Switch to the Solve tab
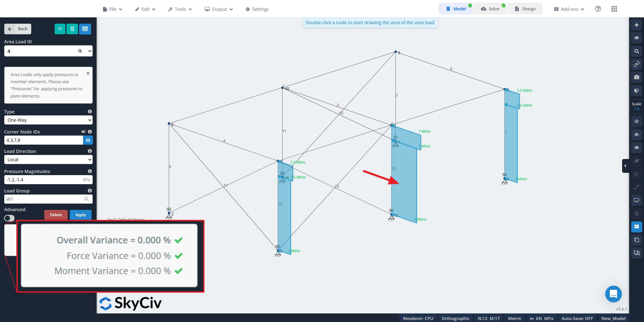This screenshot has width=644, height=322. 490,9
